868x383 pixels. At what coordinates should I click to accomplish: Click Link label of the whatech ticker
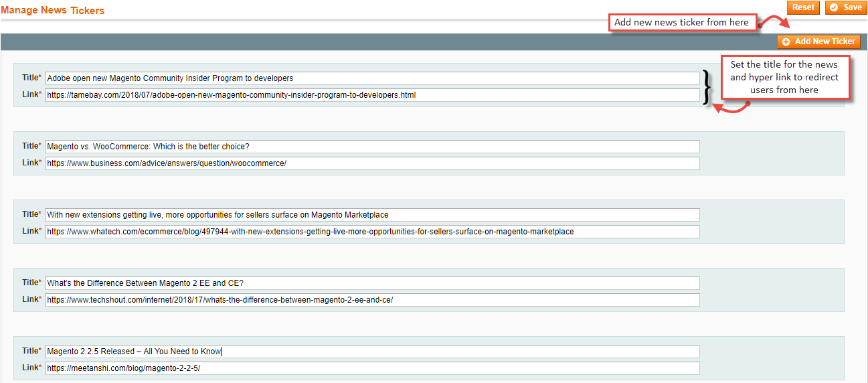click(x=31, y=231)
